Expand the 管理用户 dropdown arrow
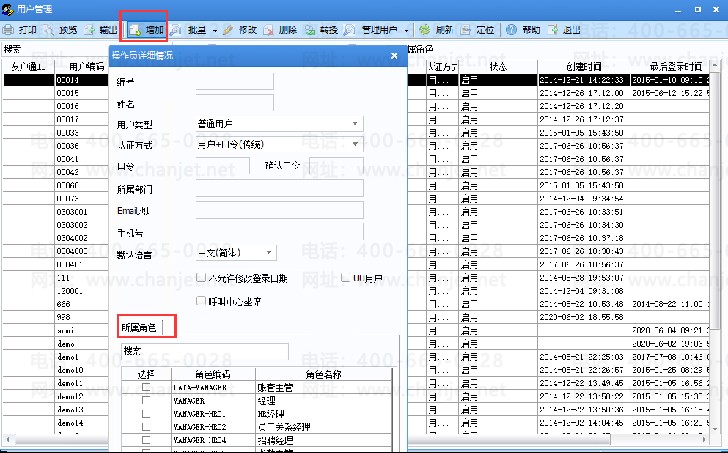Screen dimensions: 728x453 tap(407, 31)
